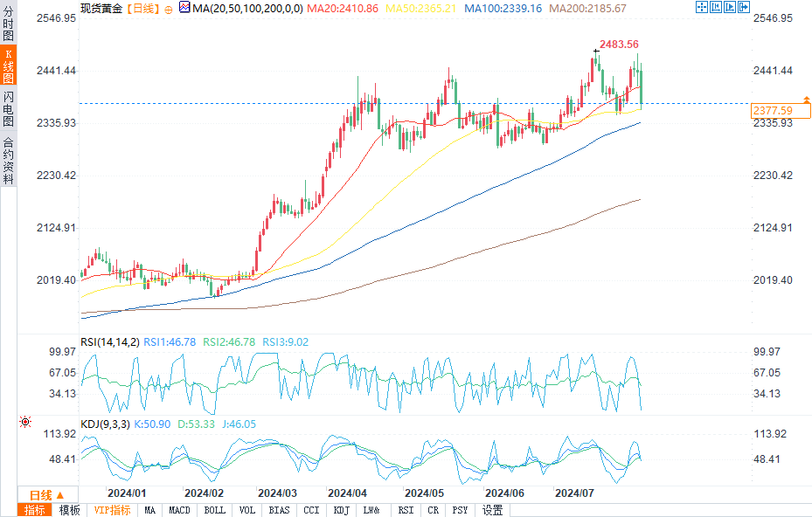Click the MA(20,50,100,200,0,0) parameters label
The image size is (812, 517).
(247, 9)
